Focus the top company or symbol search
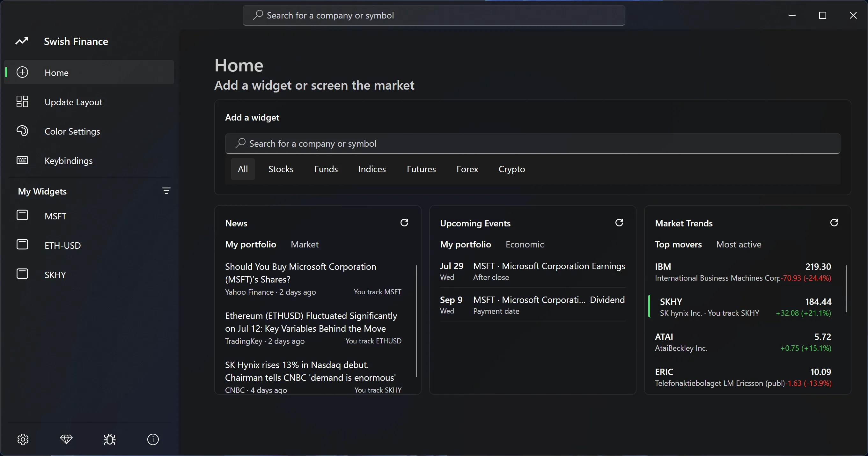 [x=434, y=15]
